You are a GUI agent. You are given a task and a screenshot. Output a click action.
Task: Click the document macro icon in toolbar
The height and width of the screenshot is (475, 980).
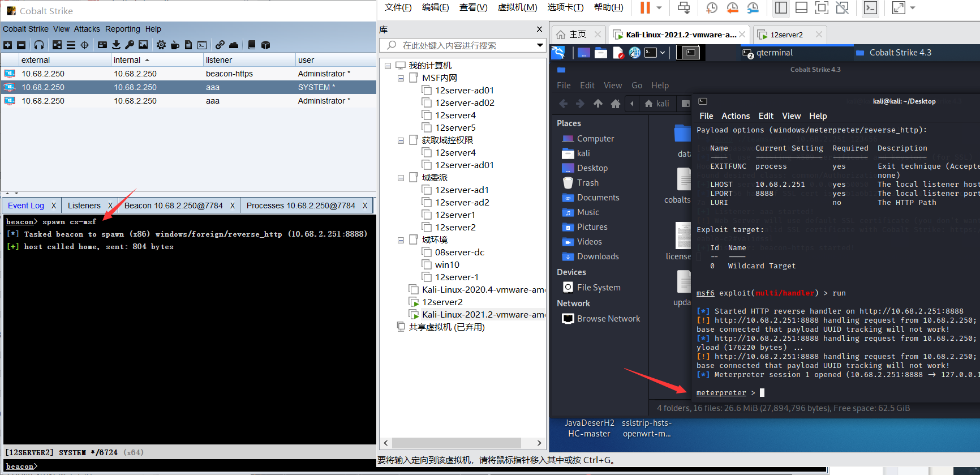pos(188,45)
